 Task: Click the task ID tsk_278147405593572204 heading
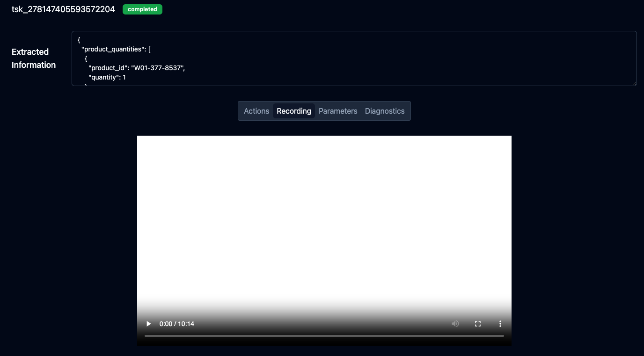click(x=63, y=9)
